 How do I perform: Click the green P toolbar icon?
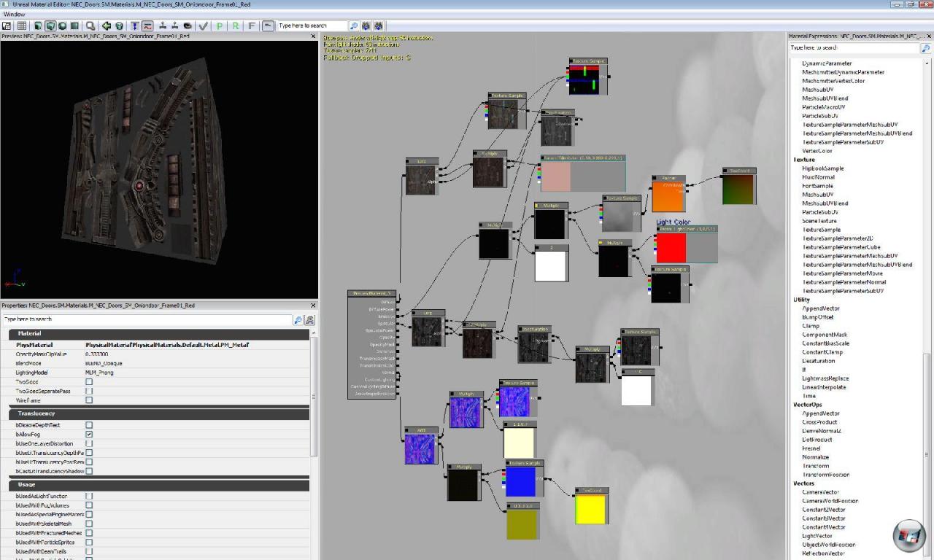[x=219, y=26]
